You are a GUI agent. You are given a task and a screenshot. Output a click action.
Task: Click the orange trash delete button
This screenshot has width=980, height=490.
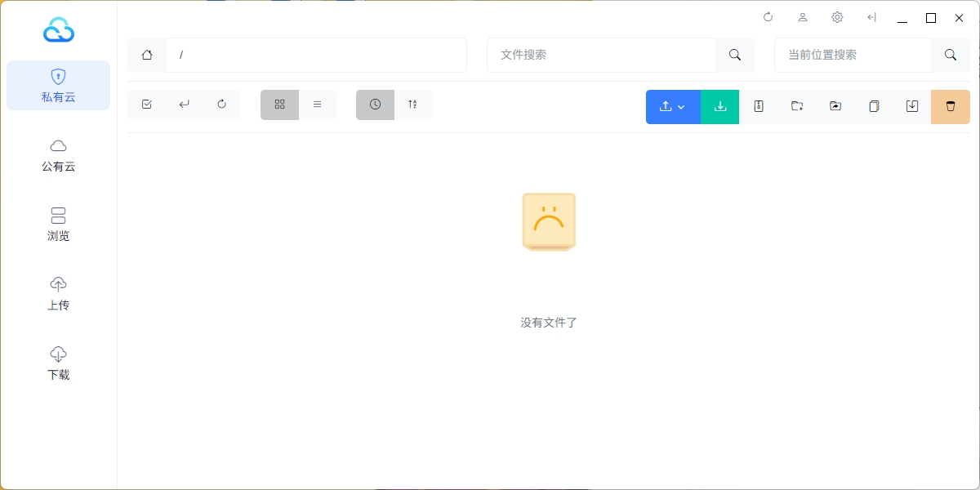(951, 107)
